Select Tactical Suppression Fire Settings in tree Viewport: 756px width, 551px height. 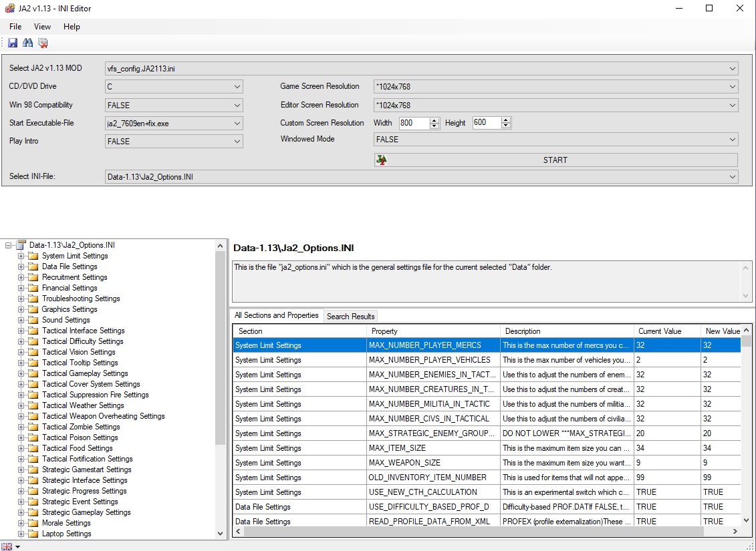pos(96,395)
